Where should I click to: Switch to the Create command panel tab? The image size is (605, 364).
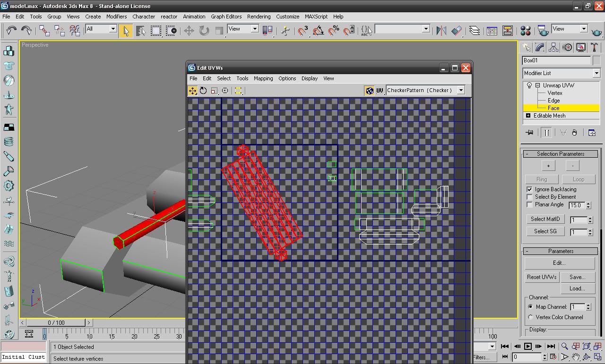pos(526,47)
